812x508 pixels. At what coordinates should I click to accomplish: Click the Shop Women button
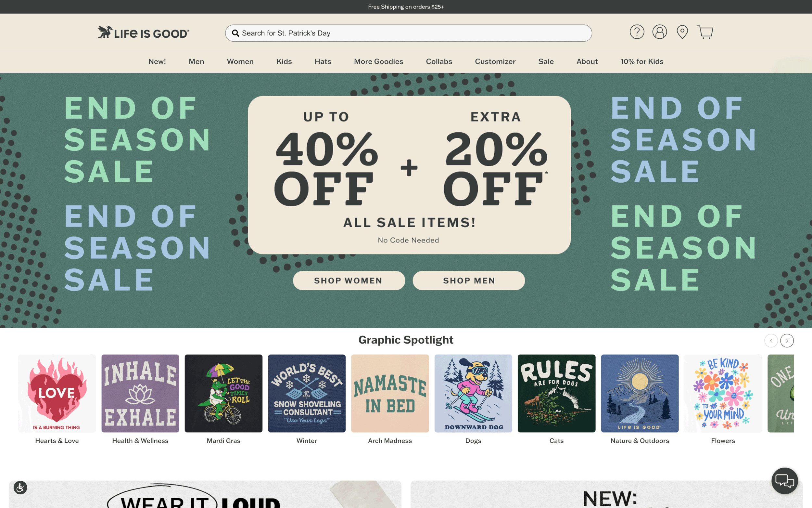[349, 280]
